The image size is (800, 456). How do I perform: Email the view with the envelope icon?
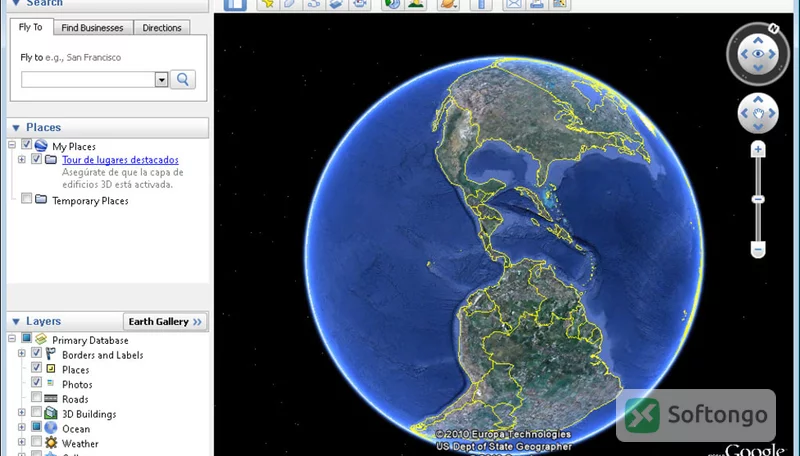coord(514,5)
